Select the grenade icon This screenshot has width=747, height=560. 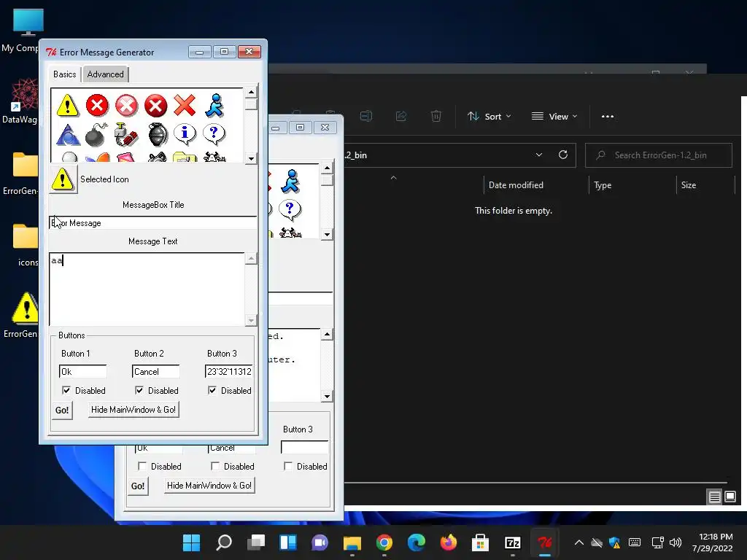tap(158, 134)
